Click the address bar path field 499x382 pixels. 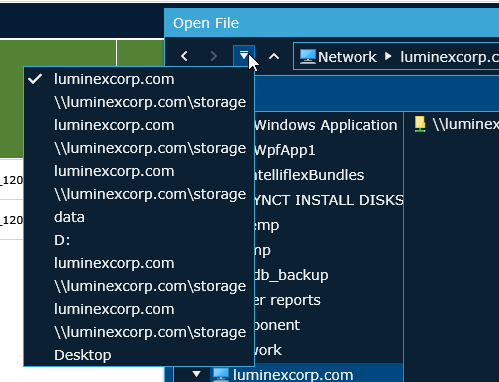point(396,56)
